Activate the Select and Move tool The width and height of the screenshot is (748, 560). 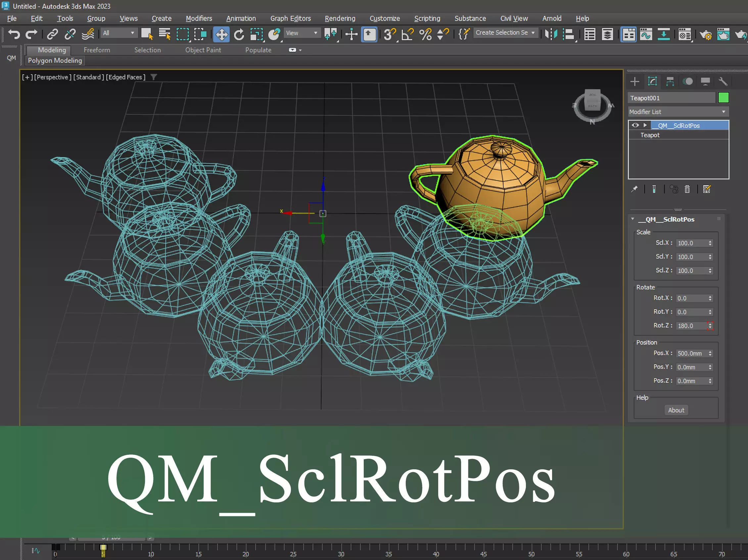tap(221, 34)
